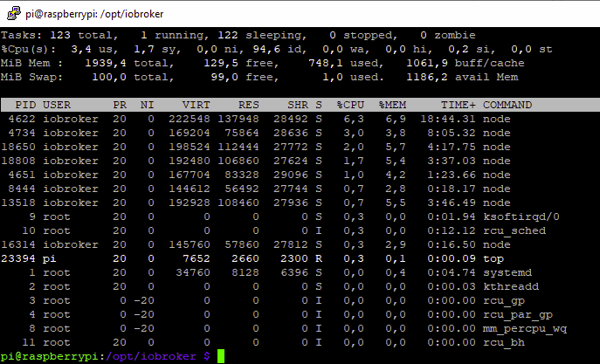600x364 pixels.
Task: Click the 'MiB Swap:' label
Action: coord(31,77)
